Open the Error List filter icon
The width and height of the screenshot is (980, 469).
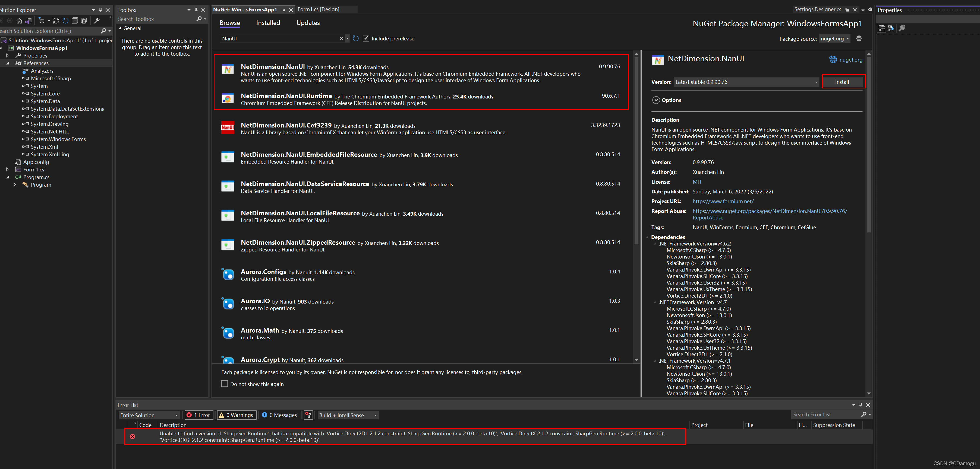[308, 415]
